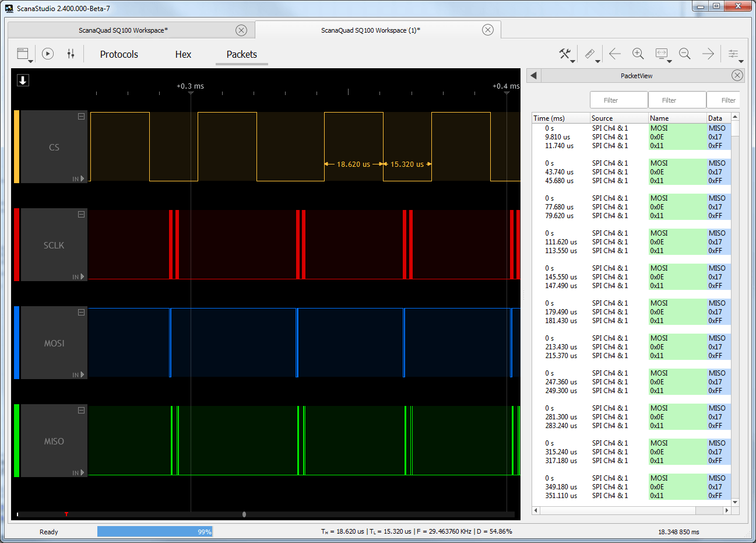This screenshot has height=543, width=756.
Task: Close the PacketView panel
Action: [737, 75]
